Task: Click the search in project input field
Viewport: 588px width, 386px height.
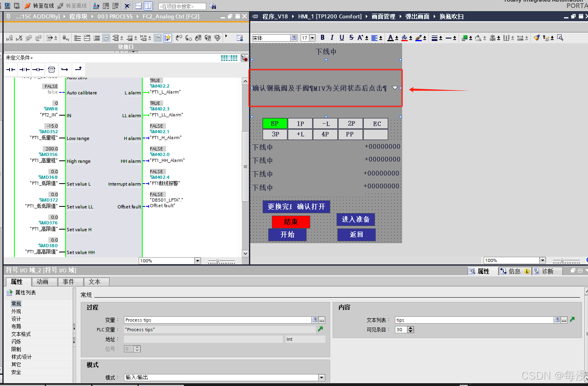Action: tap(182, 6)
